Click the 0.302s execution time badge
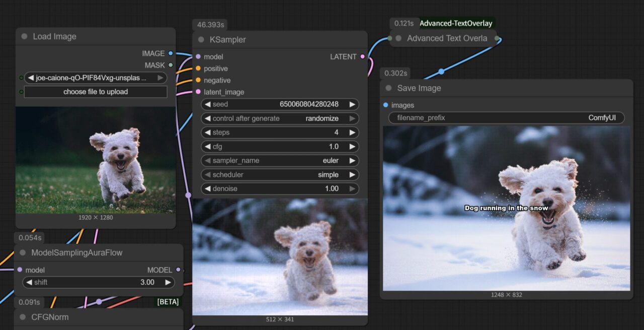This screenshot has width=644, height=330. [395, 73]
